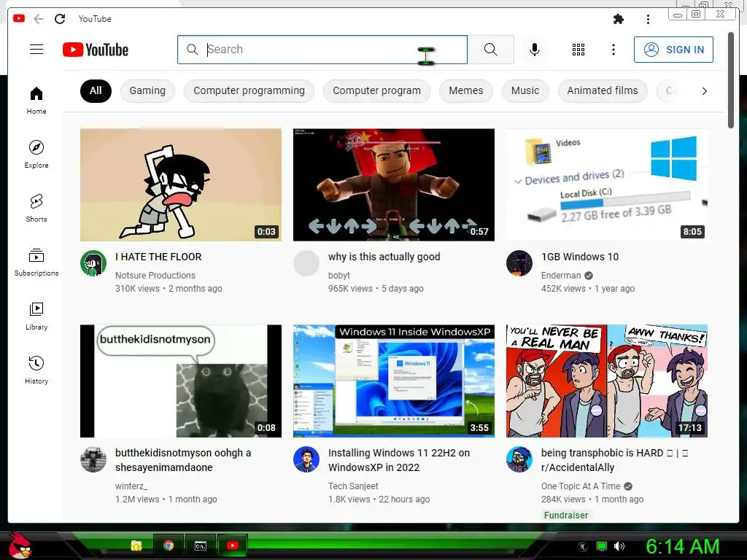Select the Music filter chip
This screenshot has height=560, width=747.
[x=525, y=90]
